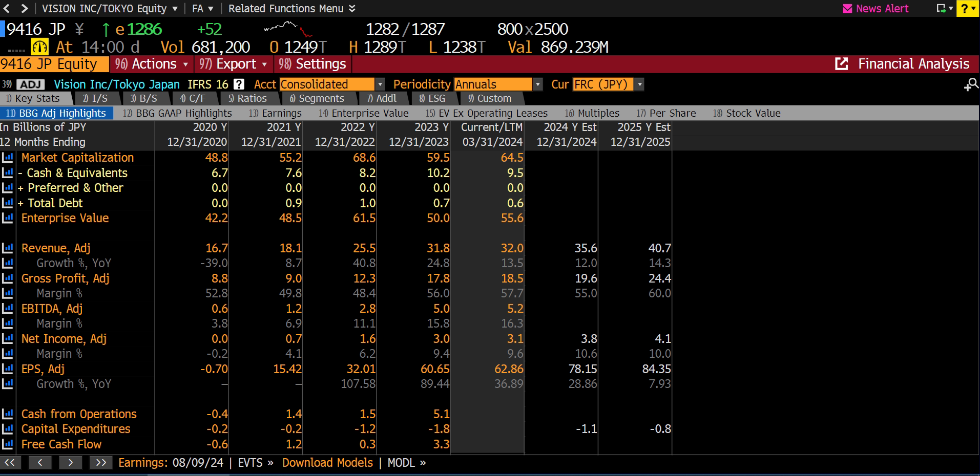The image size is (980, 476).
Task: Jump to last period with double-right arrow
Action: click(x=101, y=463)
